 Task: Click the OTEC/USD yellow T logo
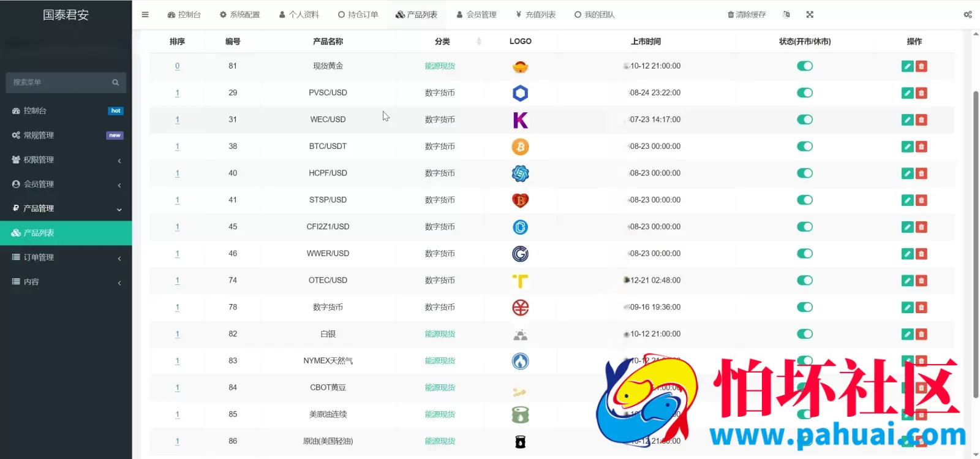[x=520, y=281]
